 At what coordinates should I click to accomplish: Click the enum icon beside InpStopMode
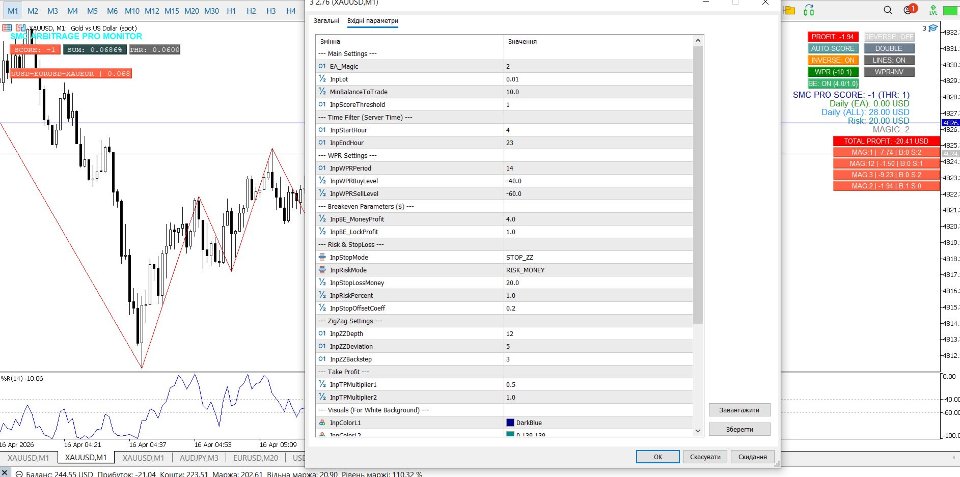point(322,257)
